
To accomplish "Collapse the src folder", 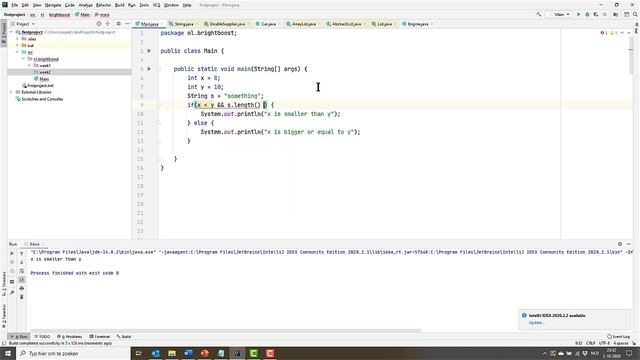I will click(x=18, y=52).
